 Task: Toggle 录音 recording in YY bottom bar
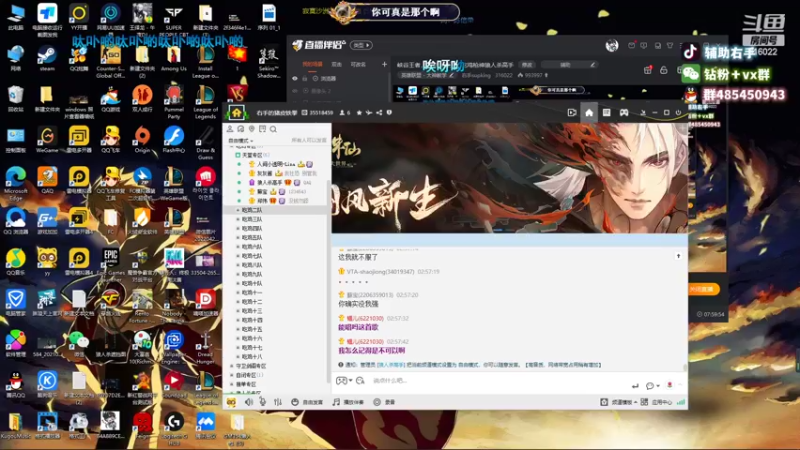click(384, 402)
